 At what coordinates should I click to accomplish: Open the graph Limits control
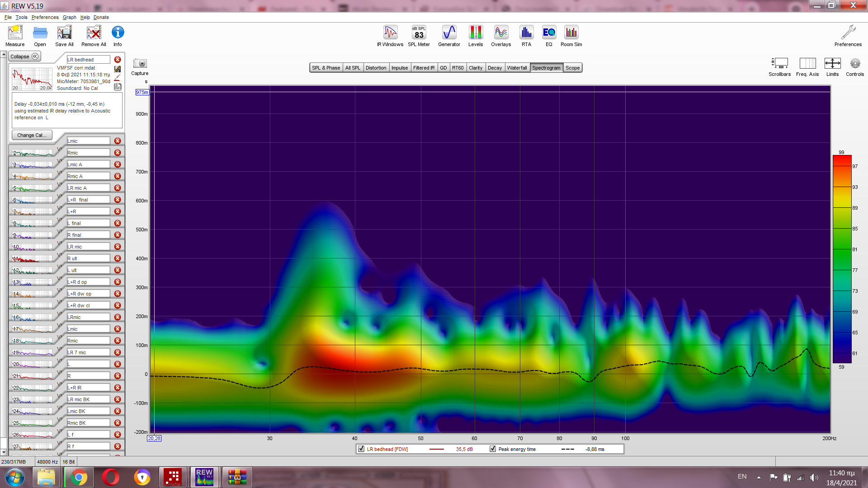pyautogui.click(x=832, y=64)
